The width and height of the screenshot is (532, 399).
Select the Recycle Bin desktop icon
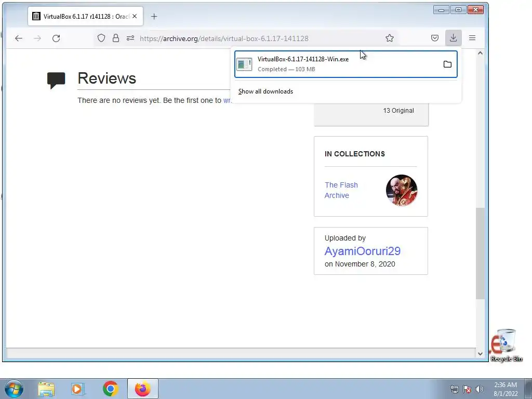click(506, 345)
